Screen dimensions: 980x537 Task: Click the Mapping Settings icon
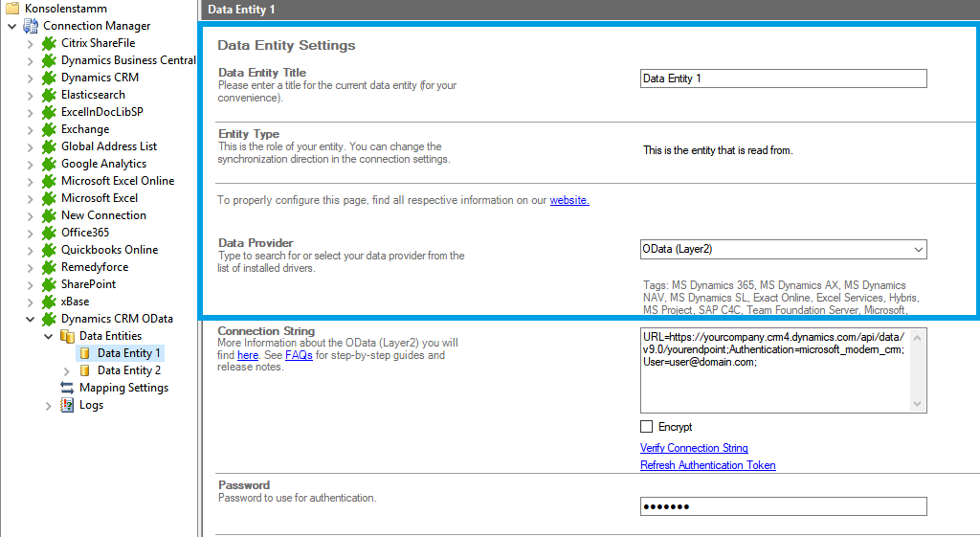67,388
